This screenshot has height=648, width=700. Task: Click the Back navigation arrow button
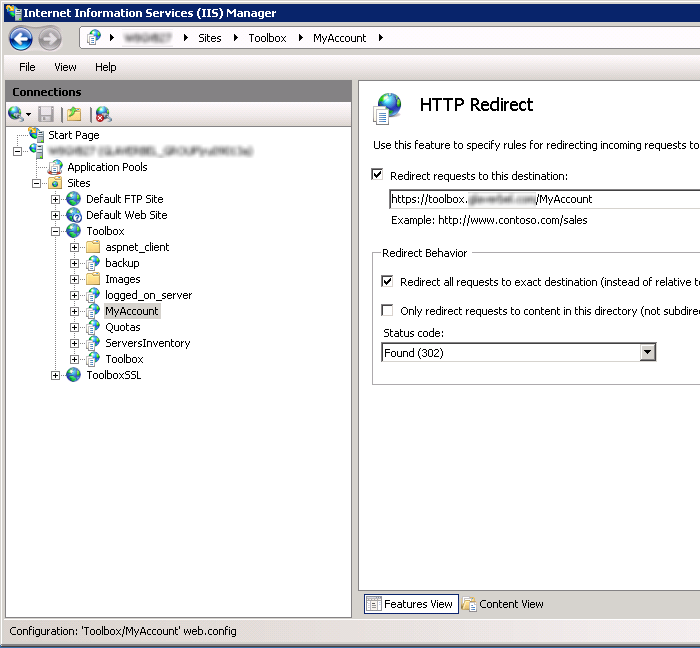coord(21,39)
